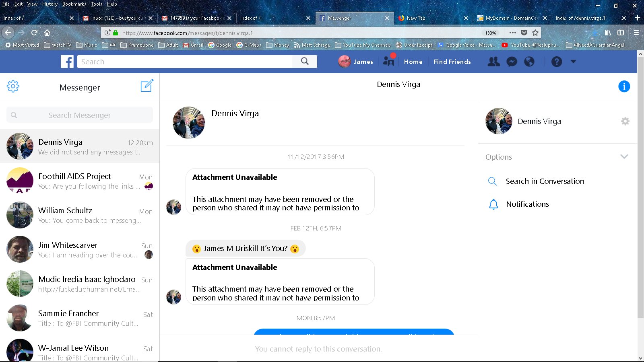Viewport: 644px width, 362px height.
Task: Open Messenger settings gear icon
Action: (13, 86)
